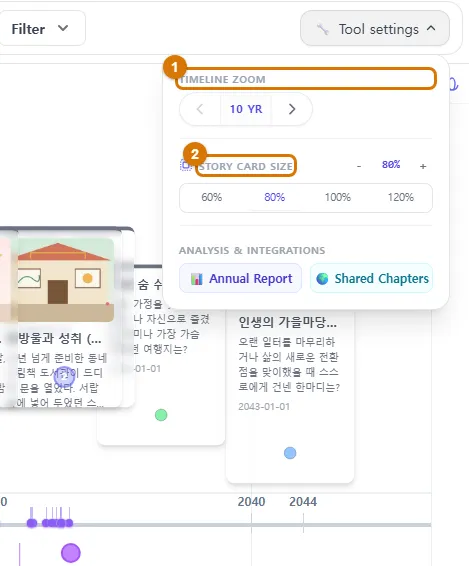Click the green dot under the middle card
The height and width of the screenshot is (566, 469).
(x=161, y=415)
